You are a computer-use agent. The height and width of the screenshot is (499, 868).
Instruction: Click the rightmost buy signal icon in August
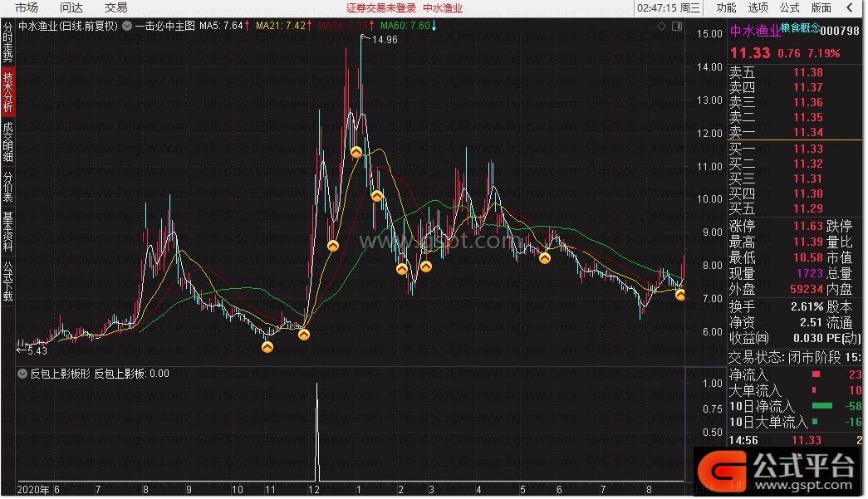(680, 296)
